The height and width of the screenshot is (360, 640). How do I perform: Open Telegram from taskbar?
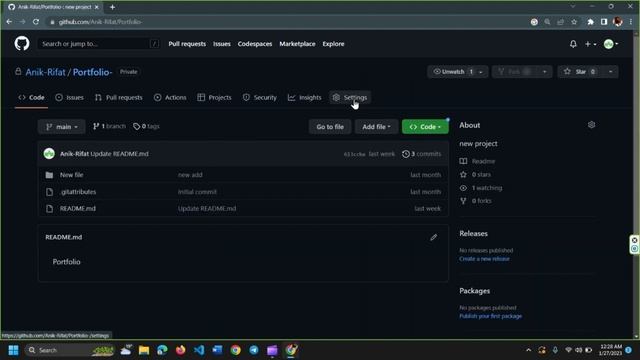coord(254,350)
